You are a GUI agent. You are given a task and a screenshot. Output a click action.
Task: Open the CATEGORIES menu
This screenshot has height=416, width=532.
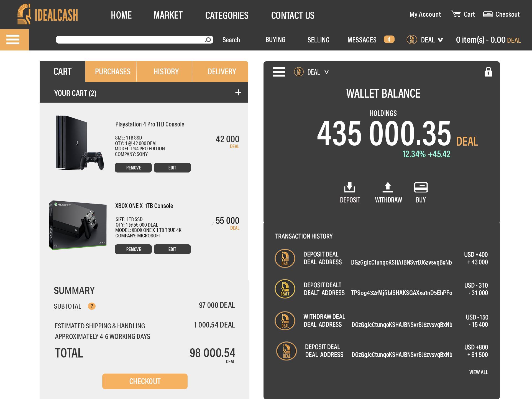227,15
